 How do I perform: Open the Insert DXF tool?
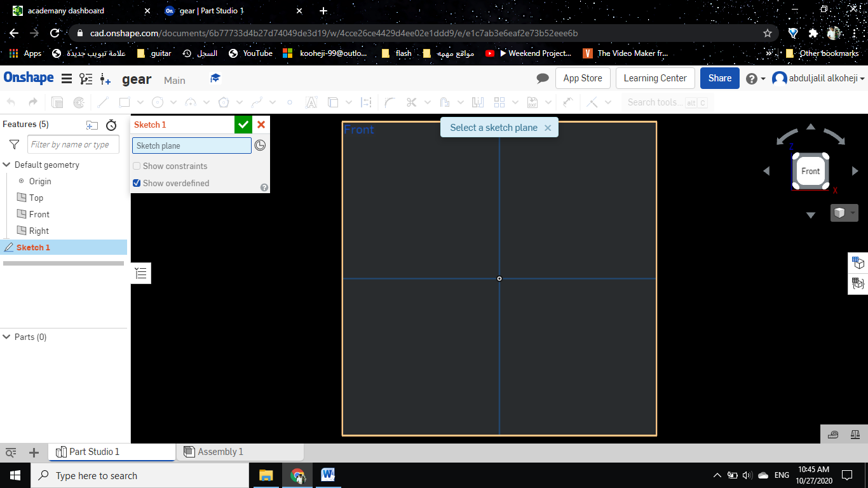pos(532,102)
